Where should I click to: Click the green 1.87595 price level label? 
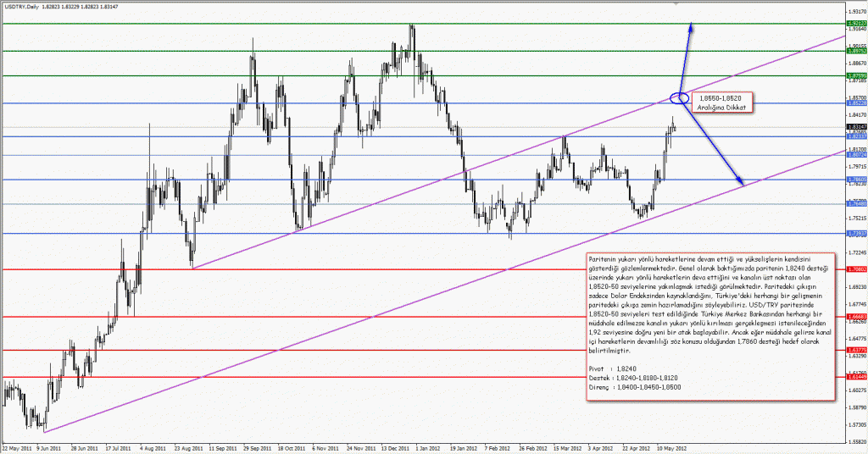pyautogui.click(x=856, y=75)
